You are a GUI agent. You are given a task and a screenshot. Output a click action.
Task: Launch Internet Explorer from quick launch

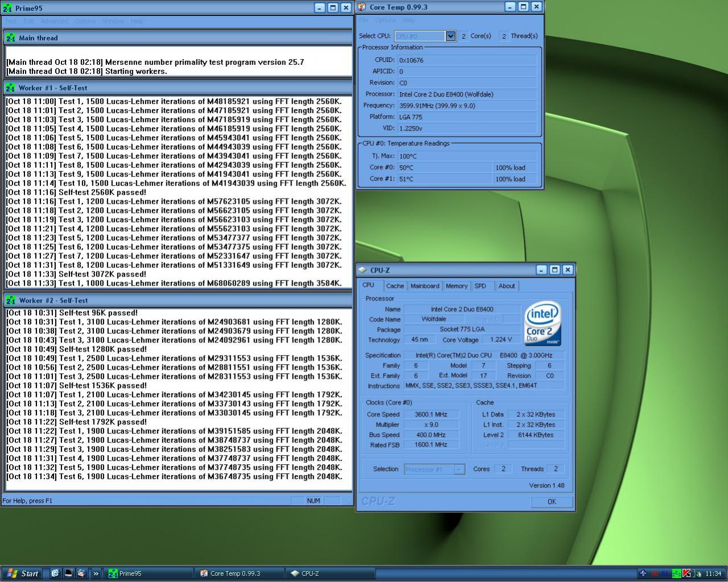(55, 573)
